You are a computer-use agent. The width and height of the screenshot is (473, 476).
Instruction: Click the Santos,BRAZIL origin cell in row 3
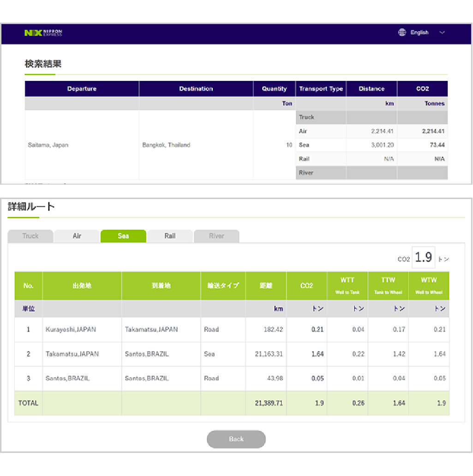tap(82, 378)
